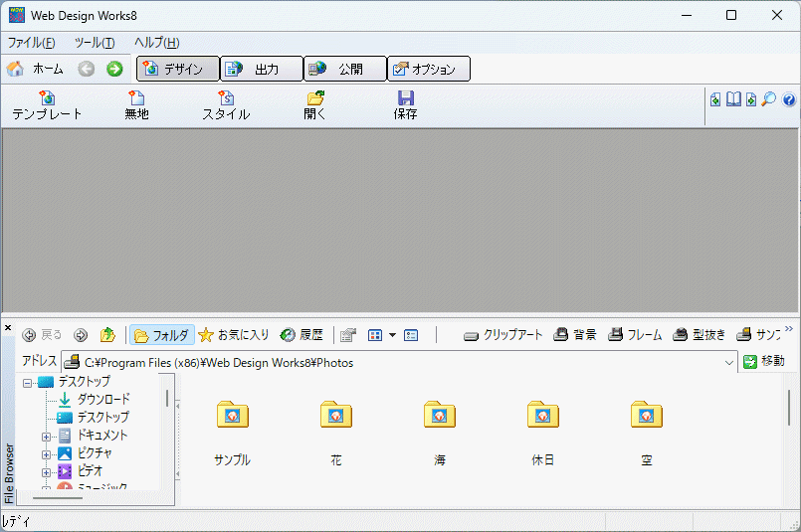801x532 pixels.
Task: Click the 戻る back button in File Browser
Action: tap(42, 335)
